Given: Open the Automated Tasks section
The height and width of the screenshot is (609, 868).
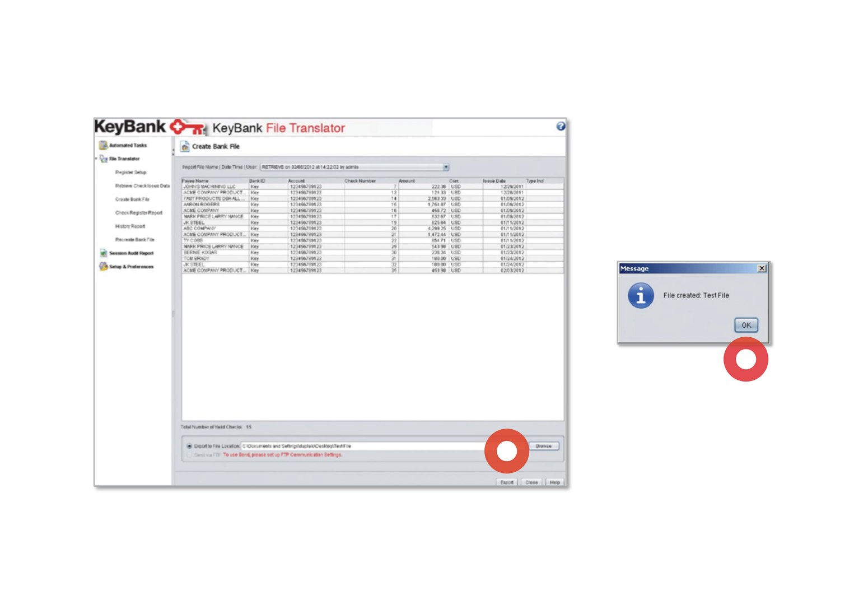Looking at the screenshot, I should click(x=128, y=146).
